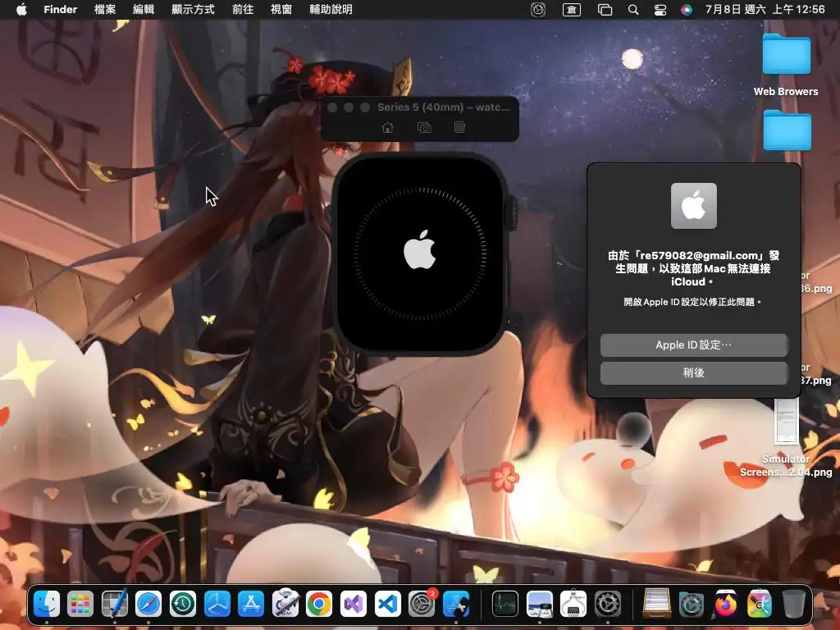
Task: Click the Home icon in the Simulator toolbar
Action: point(387,127)
